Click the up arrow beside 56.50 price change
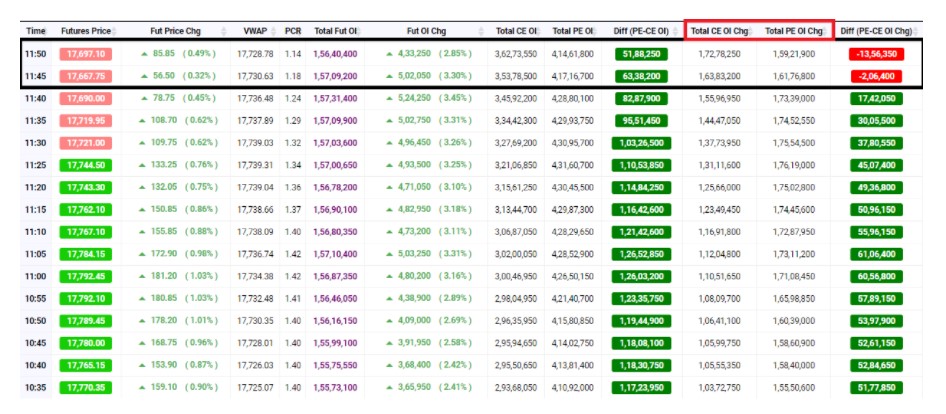Image resolution: width=946 pixels, height=414 pixels. click(x=144, y=75)
